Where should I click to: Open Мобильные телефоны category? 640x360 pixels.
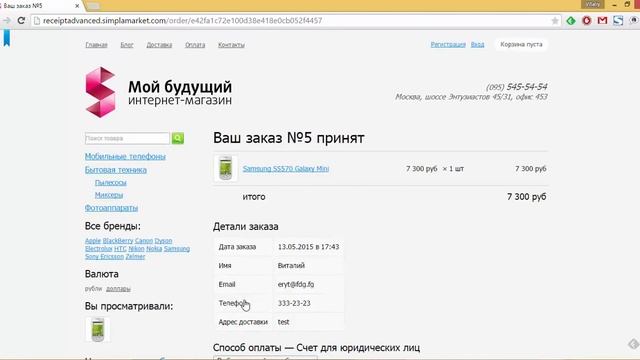[x=125, y=156]
